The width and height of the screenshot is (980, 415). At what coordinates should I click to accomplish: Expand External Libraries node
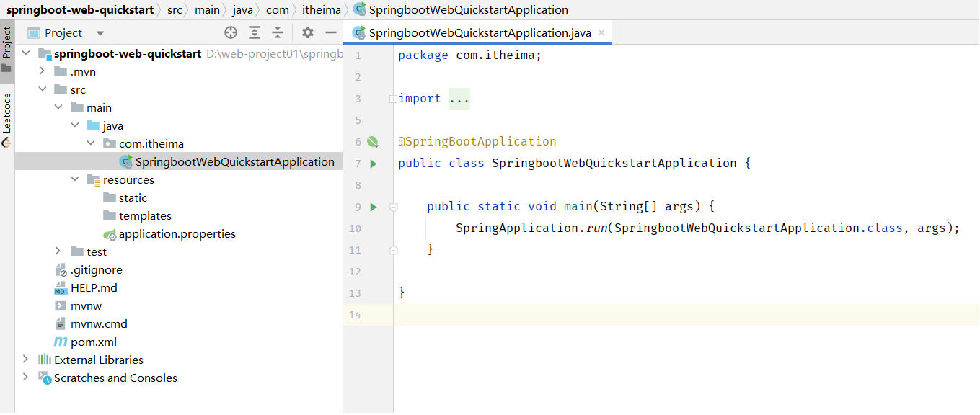coord(26,360)
